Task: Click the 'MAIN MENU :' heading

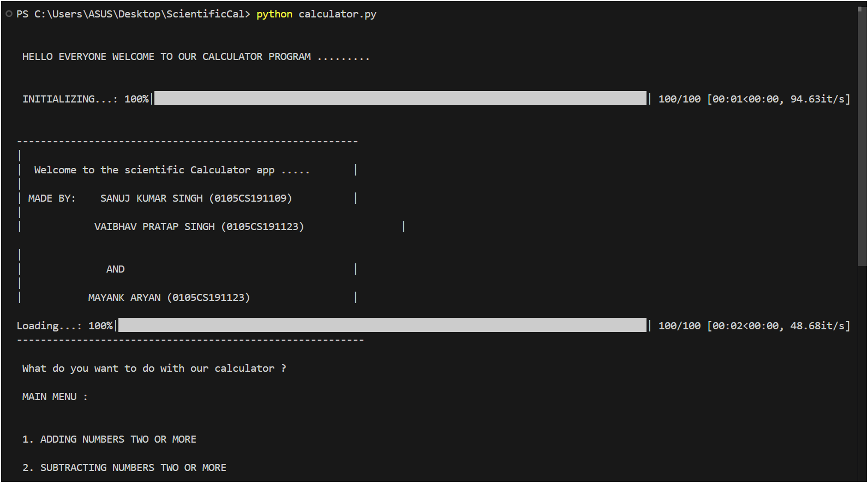Action: coord(55,397)
